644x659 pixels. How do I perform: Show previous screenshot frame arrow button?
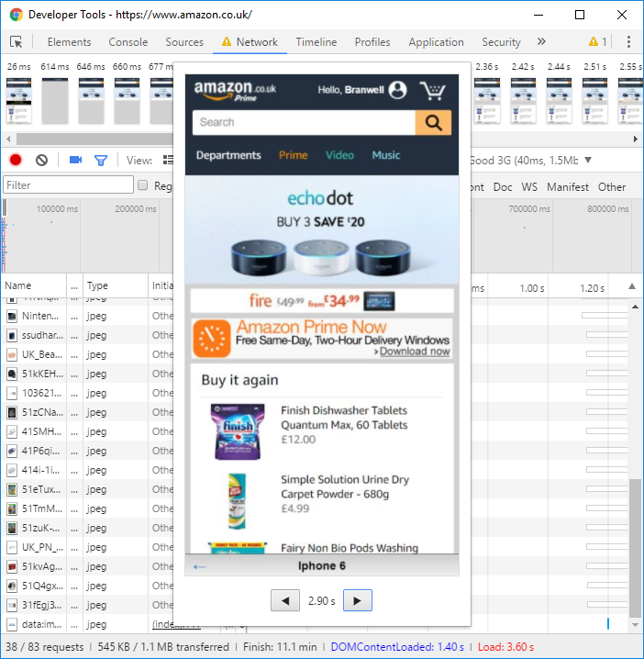285,600
